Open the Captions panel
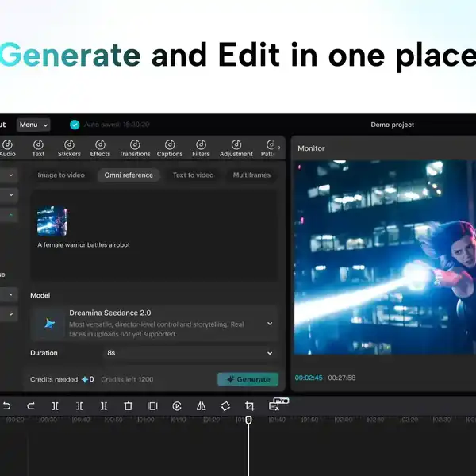 click(170, 148)
